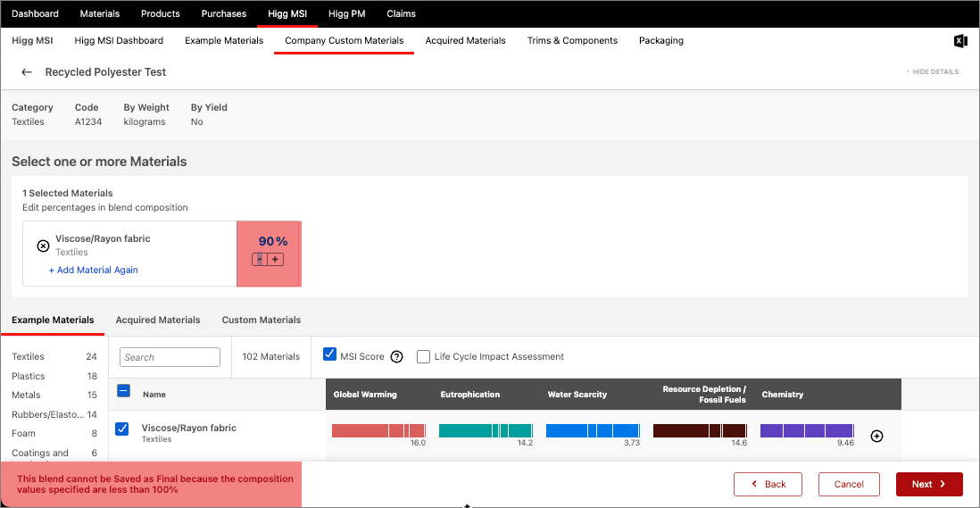Screen dimensions: 980x508
Task: Switch to Example Materials sub-navigation tab
Action: tap(224, 40)
